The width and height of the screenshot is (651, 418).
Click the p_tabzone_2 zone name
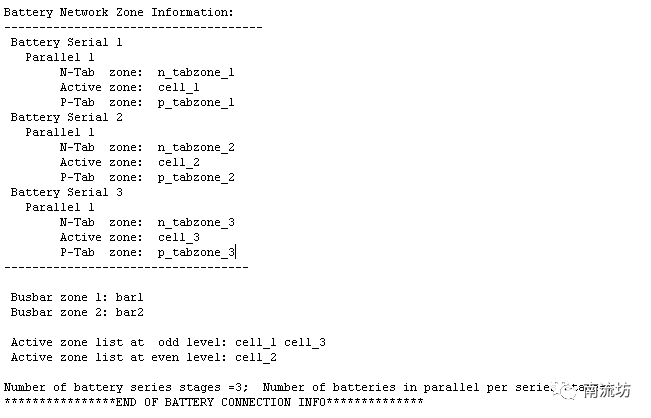(x=196, y=177)
